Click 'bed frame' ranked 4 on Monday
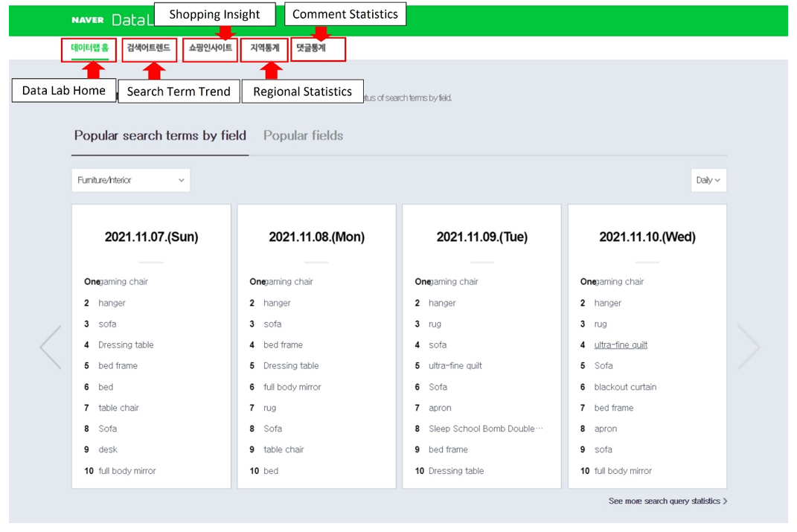 coord(283,345)
